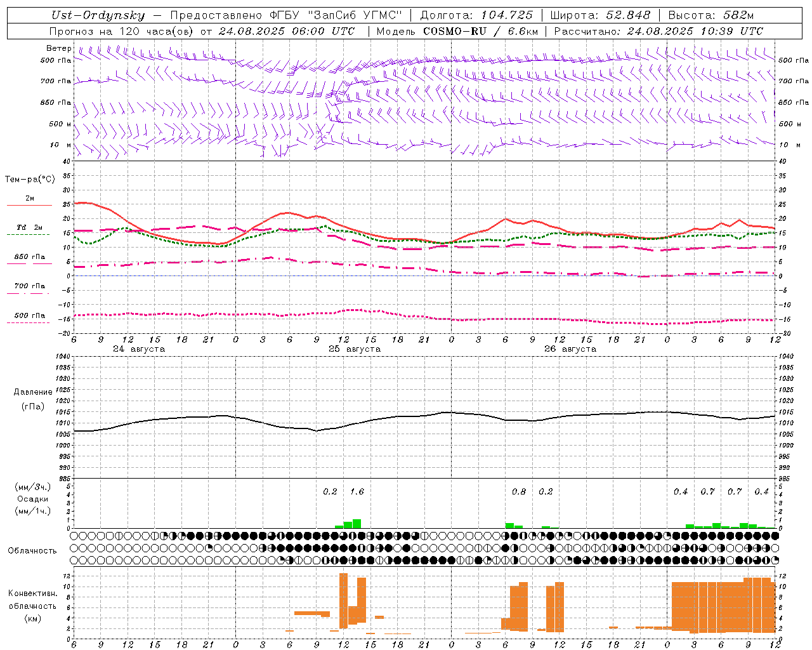Click the "Ветер" wind panel label
Screen dimensions: 812x650
pyautogui.click(x=59, y=48)
